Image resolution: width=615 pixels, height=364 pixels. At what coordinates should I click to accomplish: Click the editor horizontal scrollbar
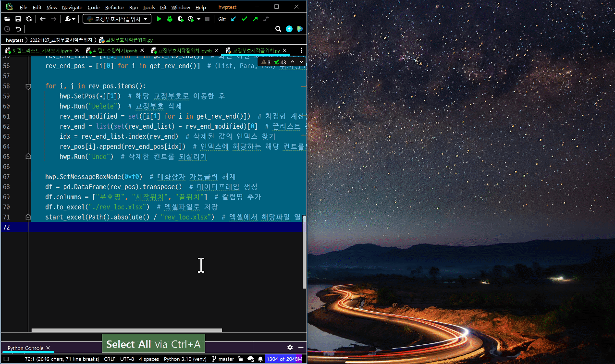coord(127,330)
